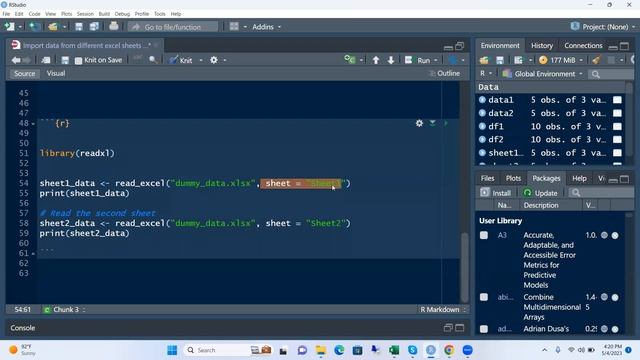Switch to the Visual editor mode
Image resolution: width=640 pixels, height=360 pixels.
tap(56, 73)
